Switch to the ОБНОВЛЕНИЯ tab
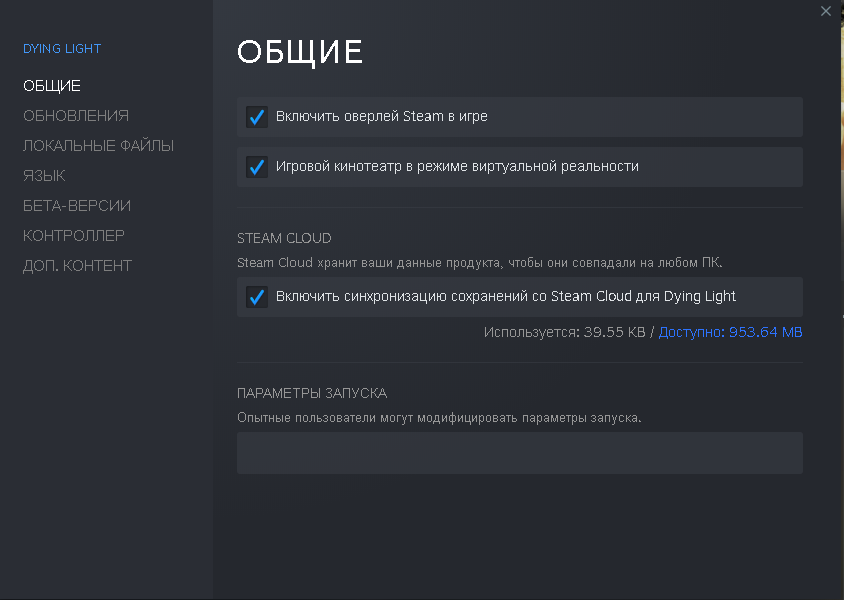Viewport: 844px width, 600px height. (76, 116)
